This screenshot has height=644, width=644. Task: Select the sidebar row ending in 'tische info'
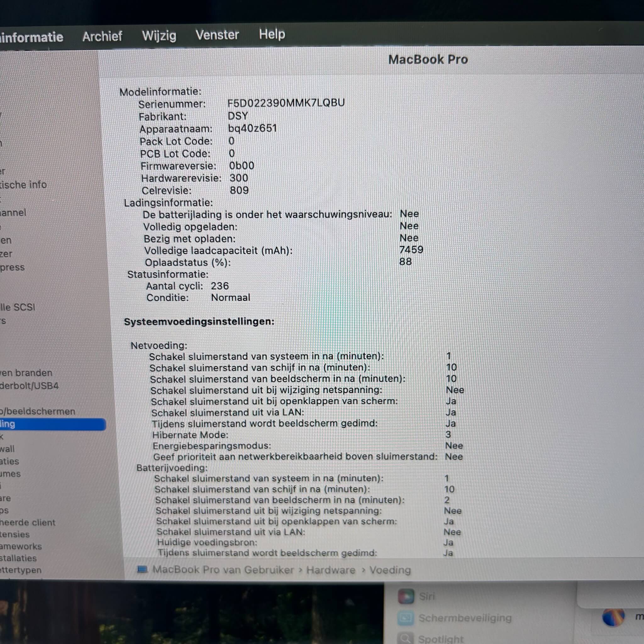(23, 185)
